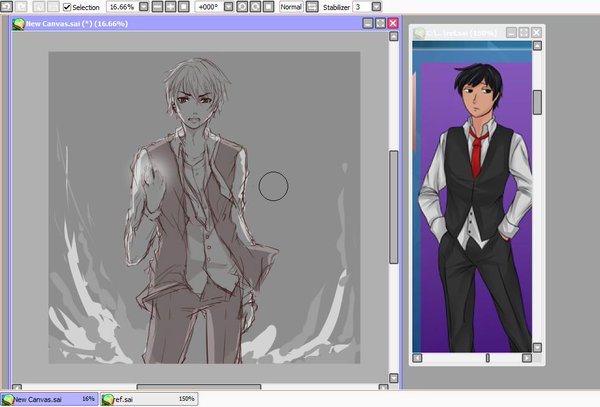Click scroll-left arrow in ref.sai window

[417, 358]
